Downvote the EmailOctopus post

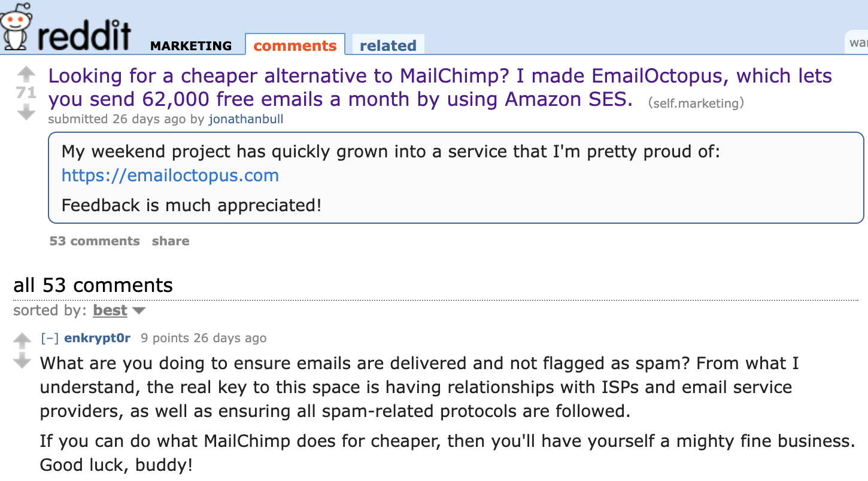pos(26,112)
